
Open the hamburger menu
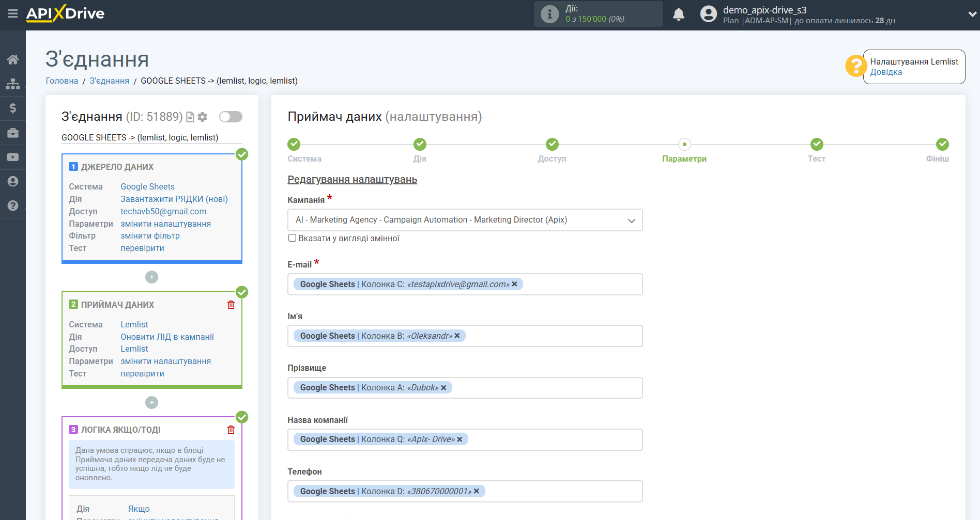pyautogui.click(x=13, y=13)
